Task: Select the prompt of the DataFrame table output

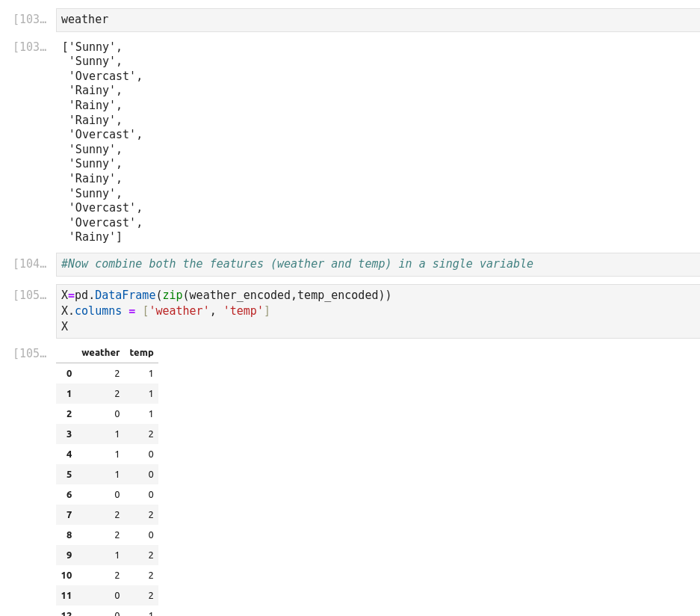Action: click(30, 354)
